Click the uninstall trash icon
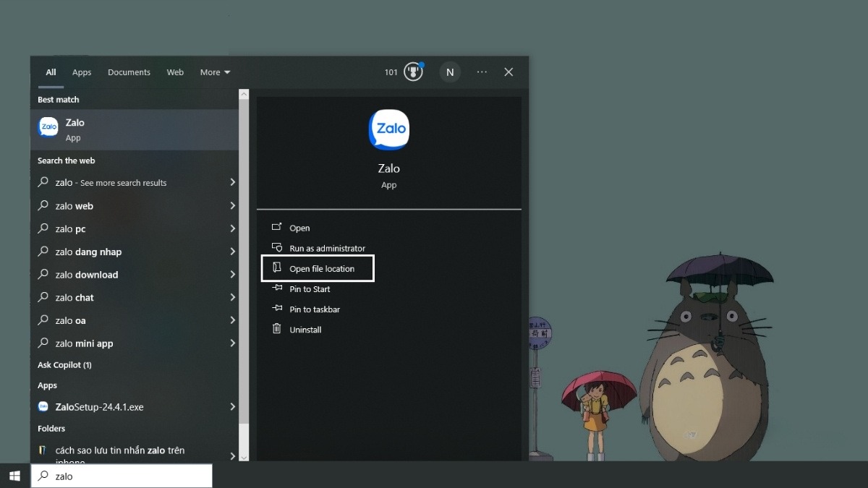868x488 pixels. coord(276,329)
